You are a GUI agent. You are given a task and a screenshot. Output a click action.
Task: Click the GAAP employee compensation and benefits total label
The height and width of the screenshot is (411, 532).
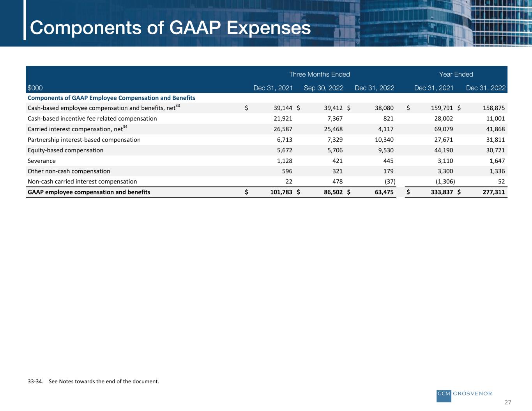click(x=89, y=192)
